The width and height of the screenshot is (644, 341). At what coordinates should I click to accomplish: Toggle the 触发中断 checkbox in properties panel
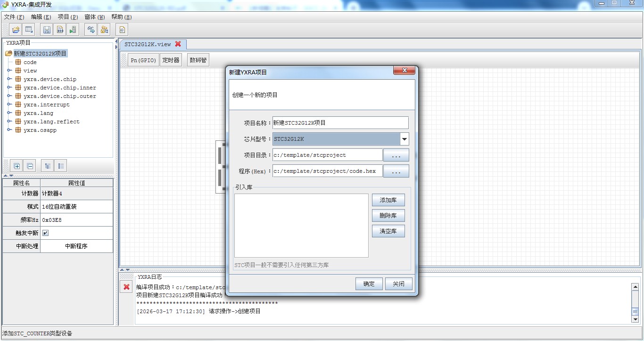[45, 232]
